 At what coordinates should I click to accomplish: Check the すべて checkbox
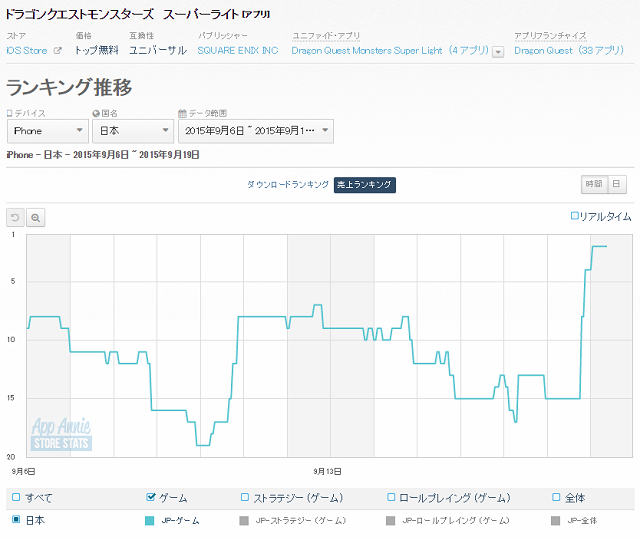15,497
